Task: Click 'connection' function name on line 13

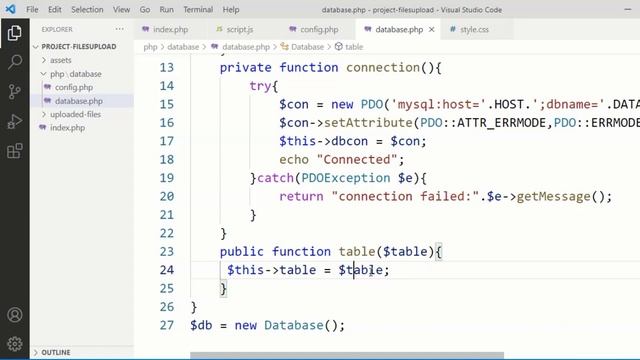Action: 383,67
